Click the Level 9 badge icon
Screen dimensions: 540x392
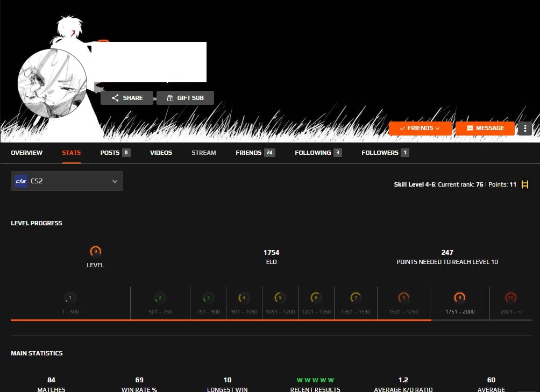[95, 251]
